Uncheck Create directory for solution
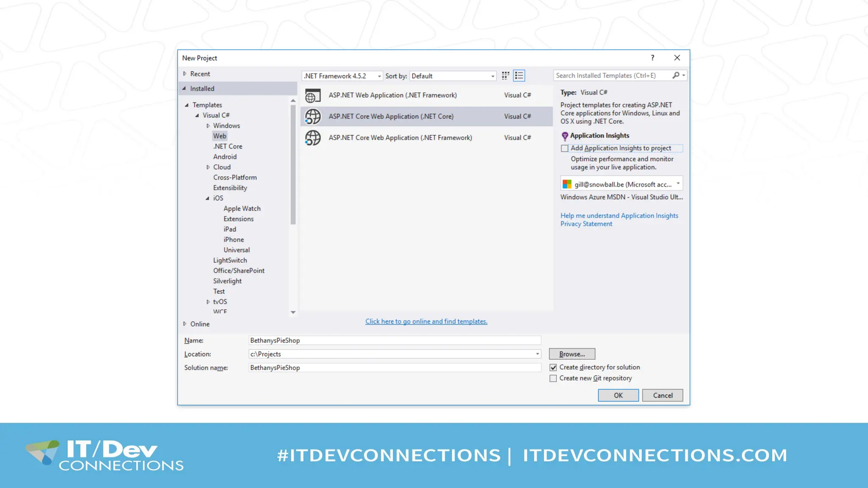This screenshot has height=488, width=868. click(x=553, y=367)
